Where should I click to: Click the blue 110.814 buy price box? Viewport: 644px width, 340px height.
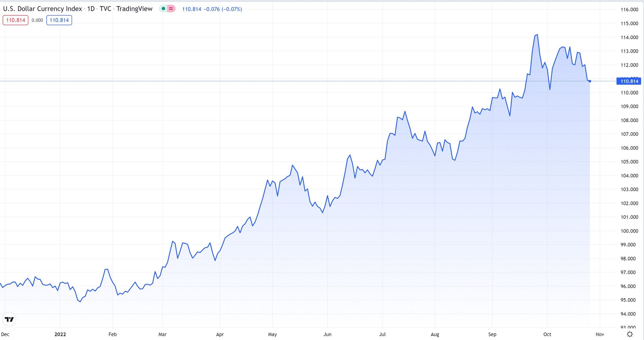59,20
